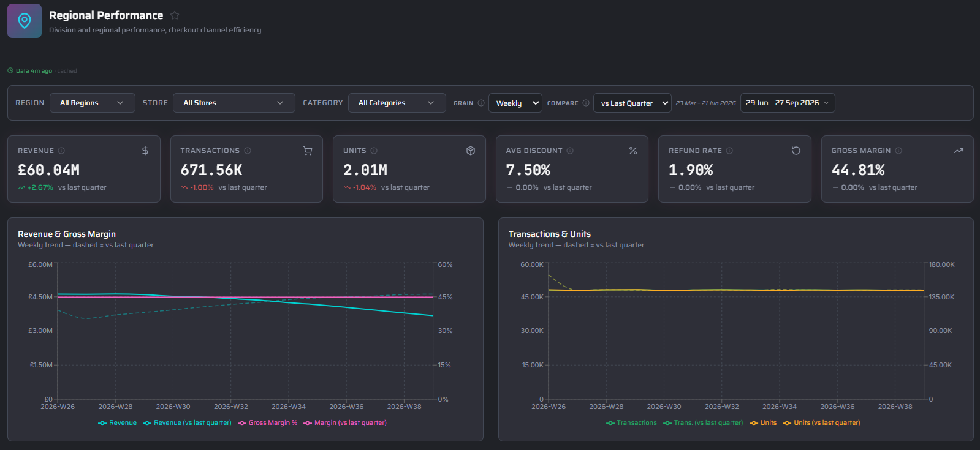
Task: Click the info icon next to Gross Margin
Action: pos(898,151)
